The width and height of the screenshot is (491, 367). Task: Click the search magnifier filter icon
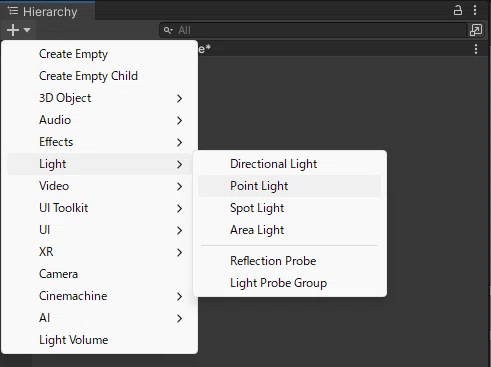point(168,30)
